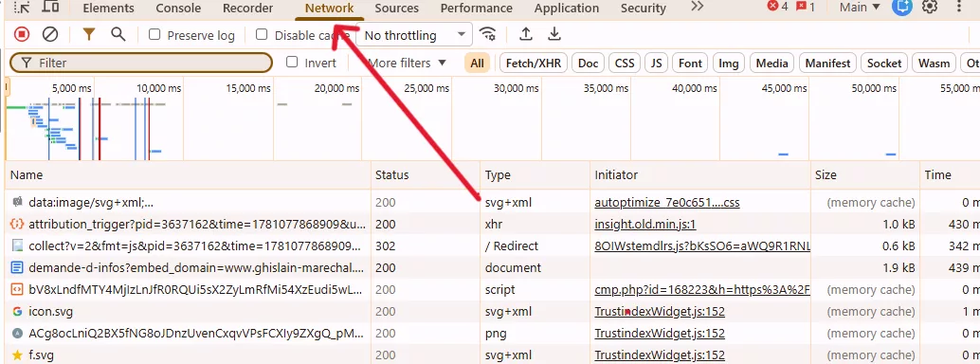
Task: Sort by Time column header
Action: point(950,175)
